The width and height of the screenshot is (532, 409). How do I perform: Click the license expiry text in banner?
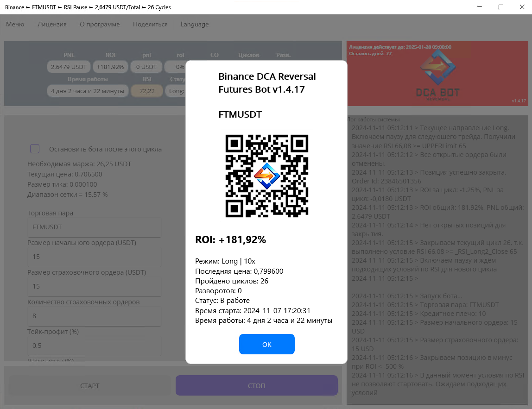pyautogui.click(x=400, y=47)
